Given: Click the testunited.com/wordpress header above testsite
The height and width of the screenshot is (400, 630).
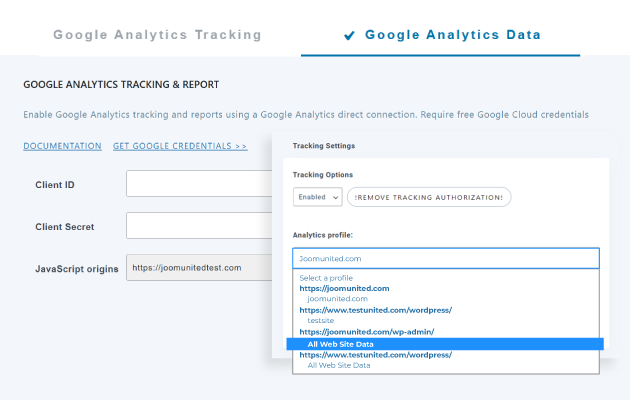Looking at the screenshot, I should pos(374,310).
